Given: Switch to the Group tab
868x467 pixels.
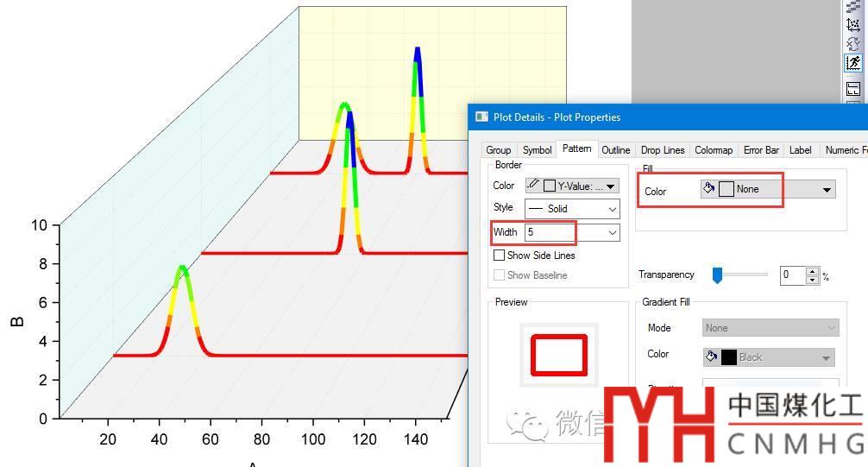Looking at the screenshot, I should click(x=498, y=150).
